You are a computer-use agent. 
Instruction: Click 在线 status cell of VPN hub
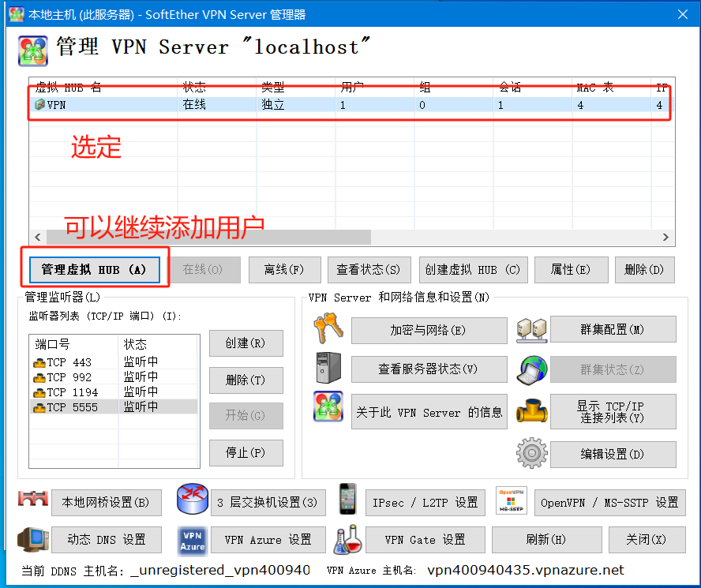coord(194,105)
